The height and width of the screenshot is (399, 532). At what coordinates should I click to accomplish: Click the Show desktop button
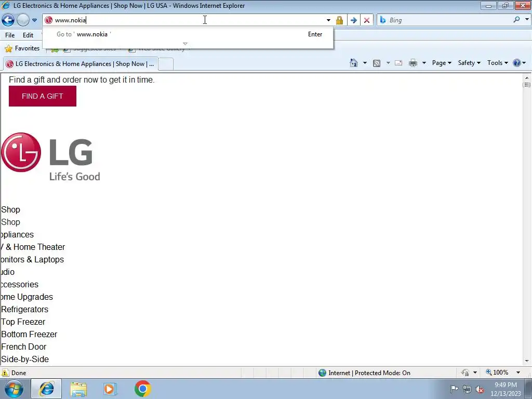528,389
